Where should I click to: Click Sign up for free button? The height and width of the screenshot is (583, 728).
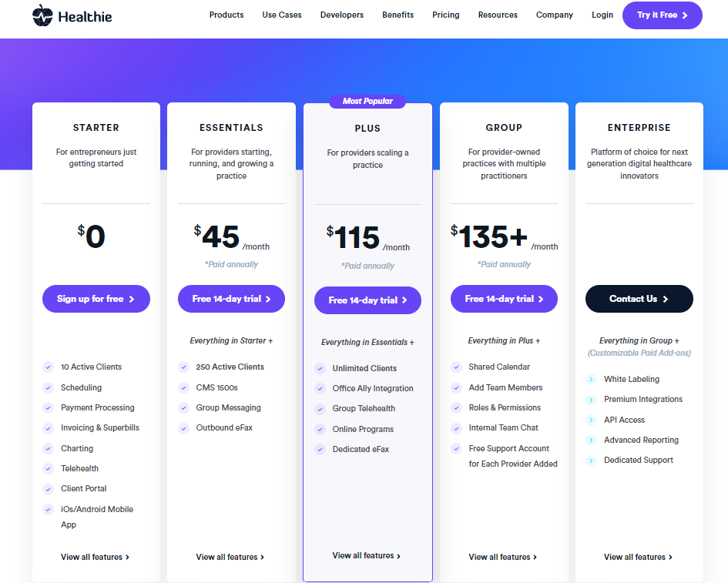[96, 299]
